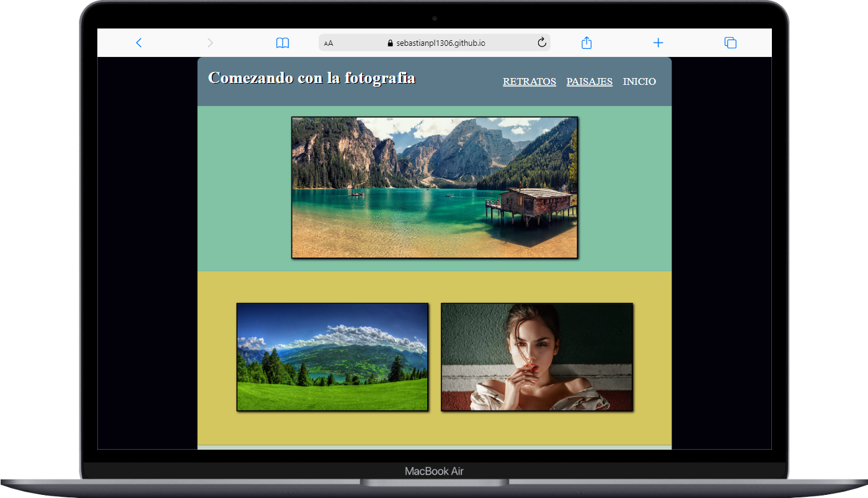Click the 'Comezando con la fotografia' heading

click(311, 78)
